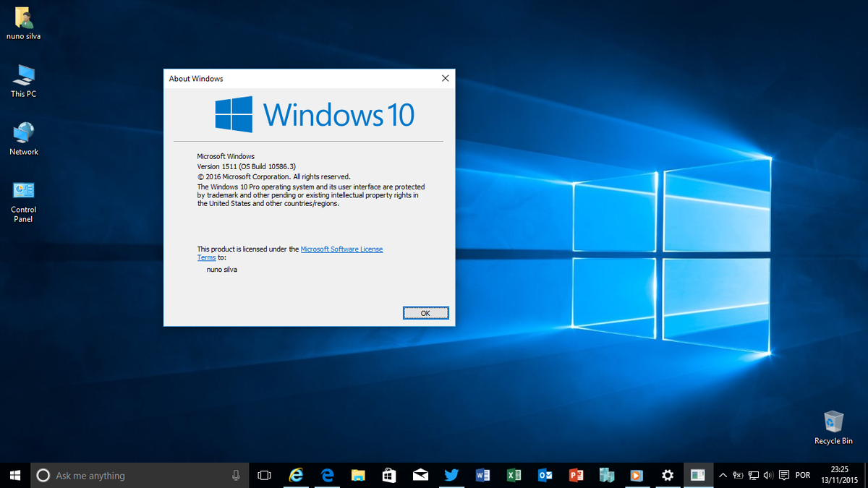
Task: Open Task View on the taskbar
Action: (x=264, y=475)
